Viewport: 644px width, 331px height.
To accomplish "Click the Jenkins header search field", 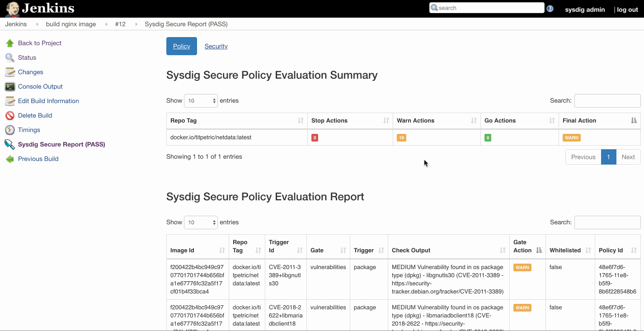I will [487, 8].
